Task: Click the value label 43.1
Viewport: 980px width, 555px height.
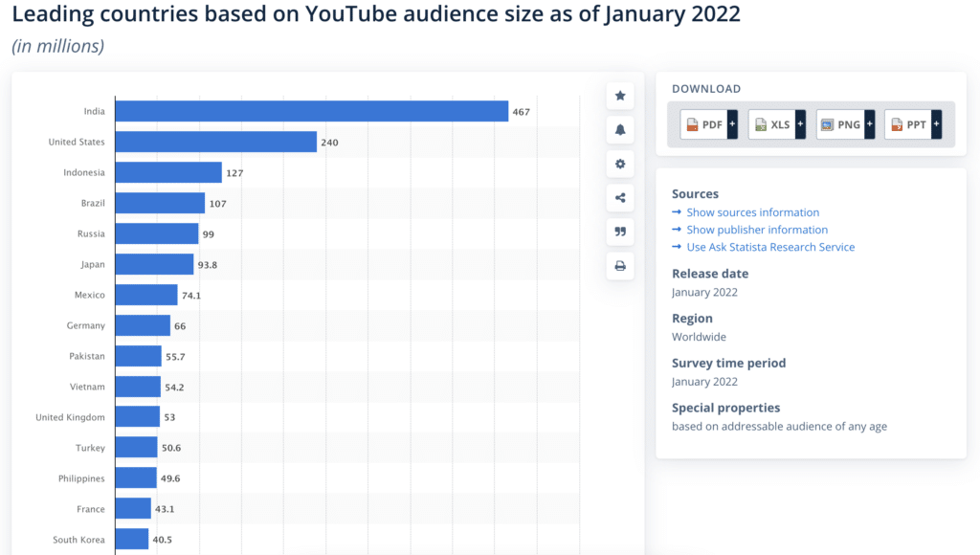Action: click(165, 509)
